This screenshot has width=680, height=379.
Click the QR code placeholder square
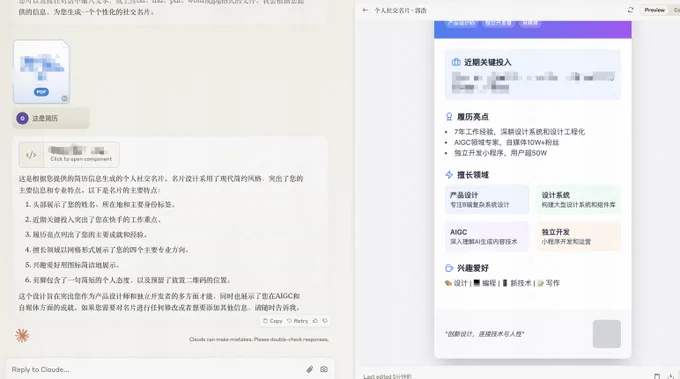pos(607,334)
